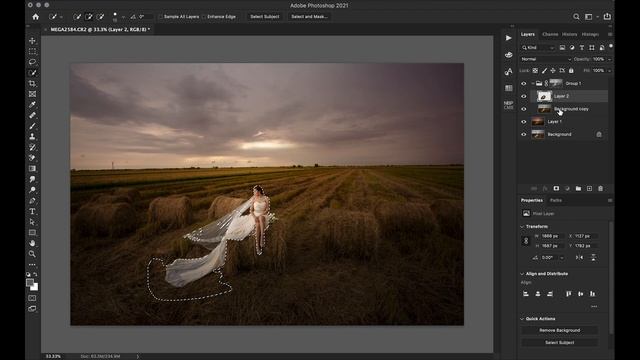Toggle the Lock all padlock button
The image size is (640, 360).
[571, 71]
